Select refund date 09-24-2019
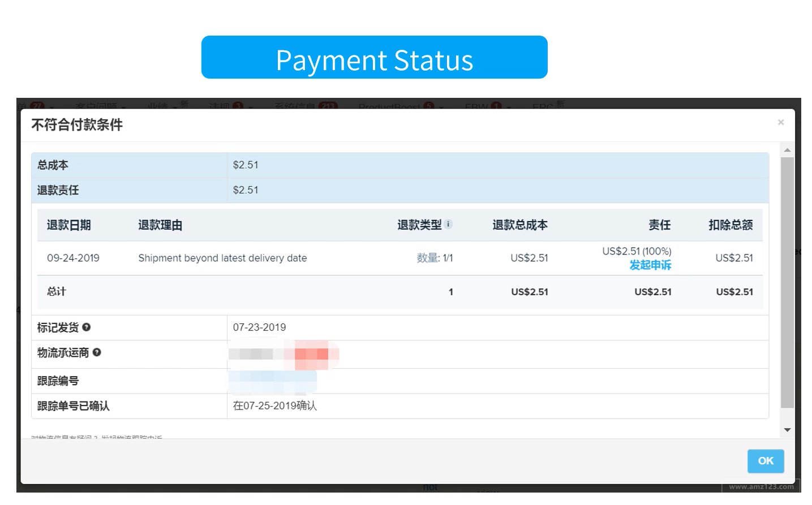 73,258
